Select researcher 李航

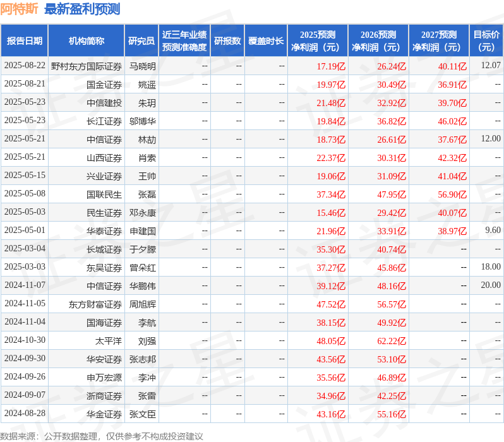tap(147, 323)
